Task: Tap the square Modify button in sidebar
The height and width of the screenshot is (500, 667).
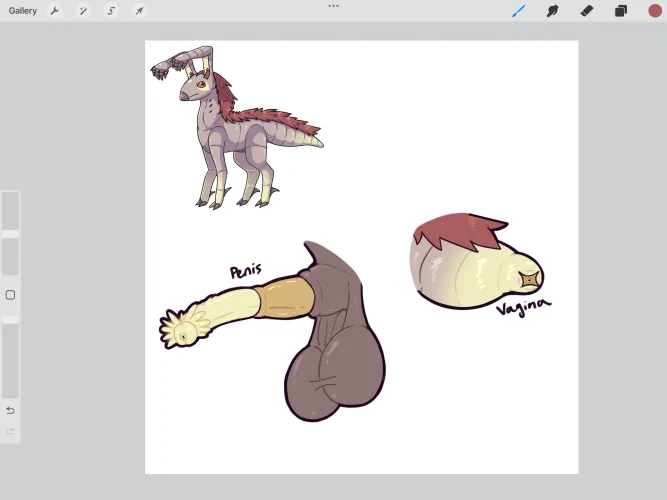Action: pos(10,295)
